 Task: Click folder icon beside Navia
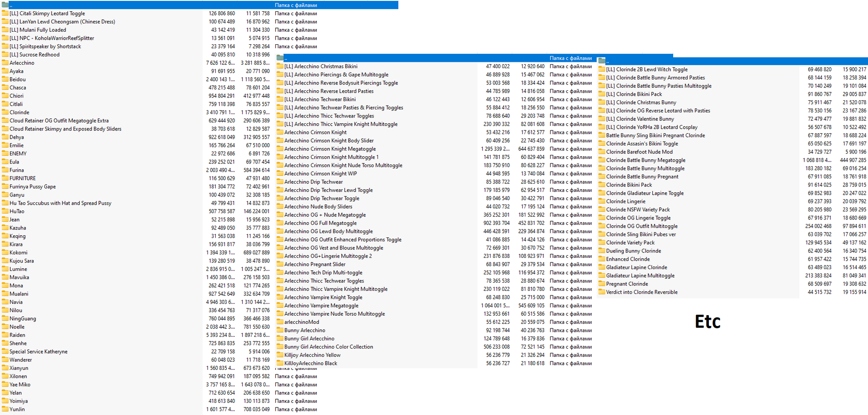(5, 302)
